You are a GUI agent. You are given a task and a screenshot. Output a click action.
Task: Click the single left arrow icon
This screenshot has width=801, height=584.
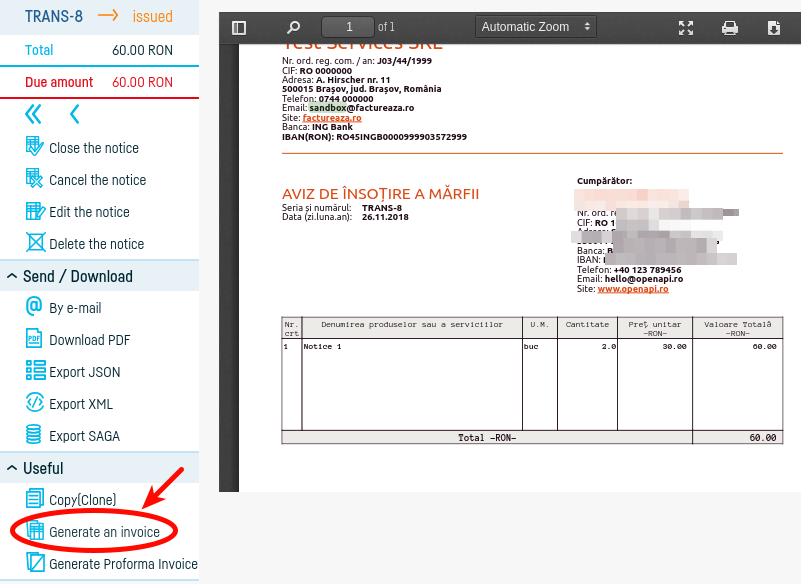[x=74, y=114]
